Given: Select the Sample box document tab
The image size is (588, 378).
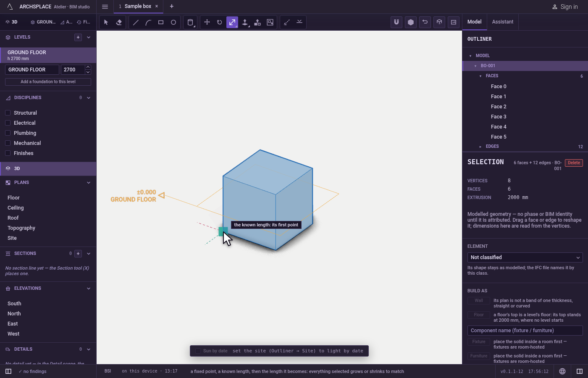Looking at the screenshot, I should tap(138, 6).
